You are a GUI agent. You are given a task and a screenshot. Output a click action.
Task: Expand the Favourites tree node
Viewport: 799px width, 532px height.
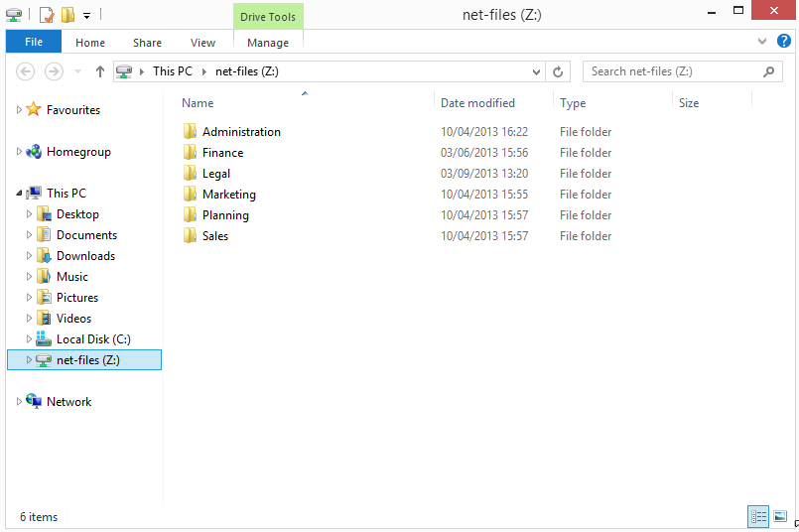click(19, 109)
